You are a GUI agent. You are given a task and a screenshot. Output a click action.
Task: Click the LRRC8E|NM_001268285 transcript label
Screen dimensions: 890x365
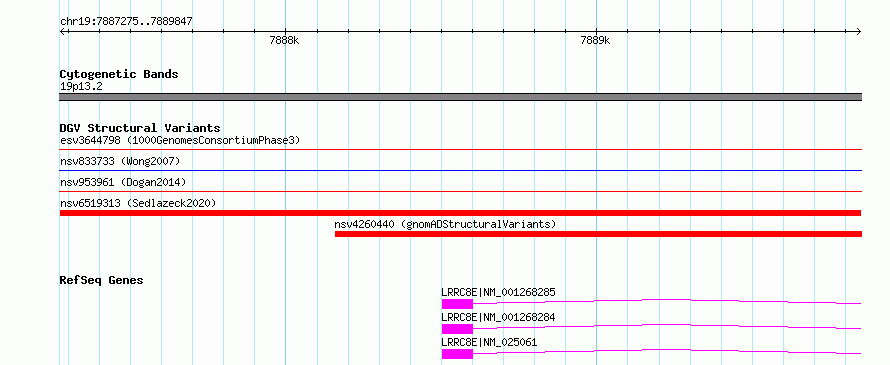click(498, 293)
